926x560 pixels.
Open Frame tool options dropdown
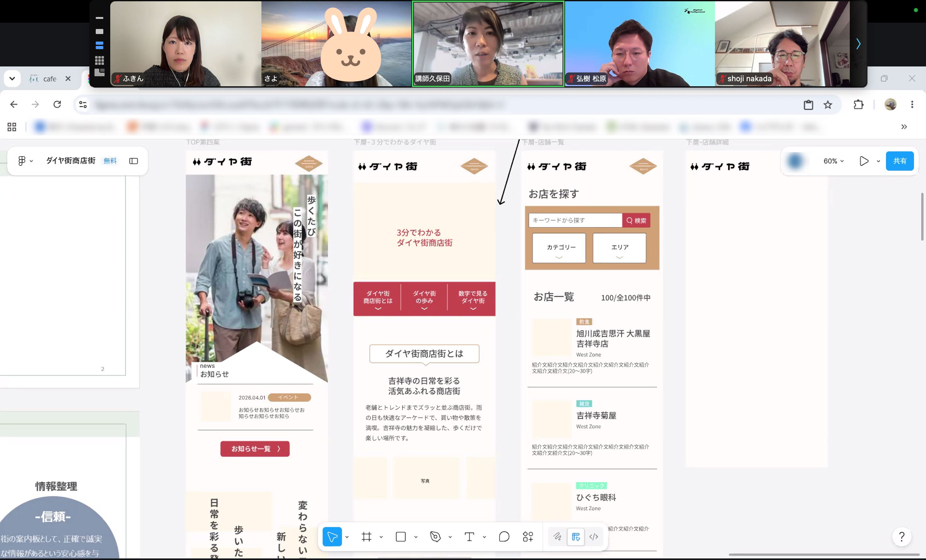pyautogui.click(x=381, y=537)
